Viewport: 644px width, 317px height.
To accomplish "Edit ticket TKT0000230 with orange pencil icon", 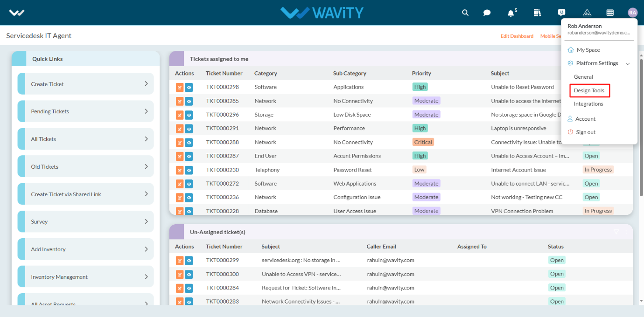I will (x=180, y=170).
